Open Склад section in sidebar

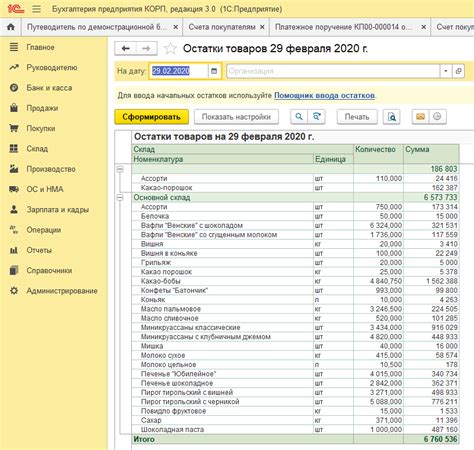coord(37,149)
